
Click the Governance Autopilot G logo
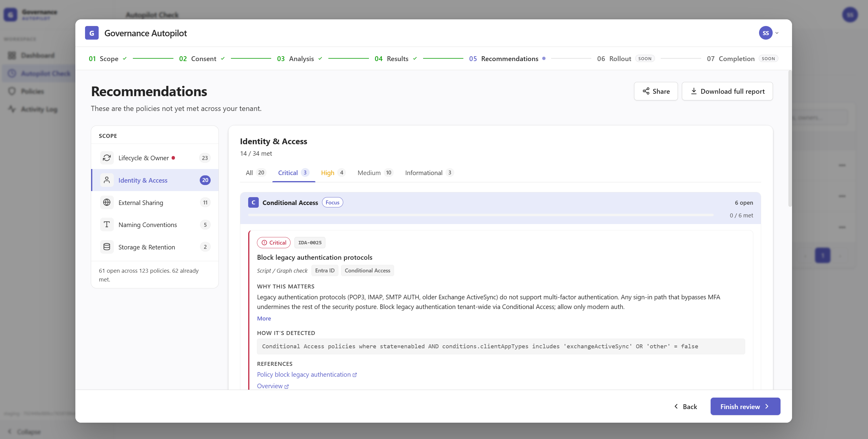pyautogui.click(x=92, y=33)
